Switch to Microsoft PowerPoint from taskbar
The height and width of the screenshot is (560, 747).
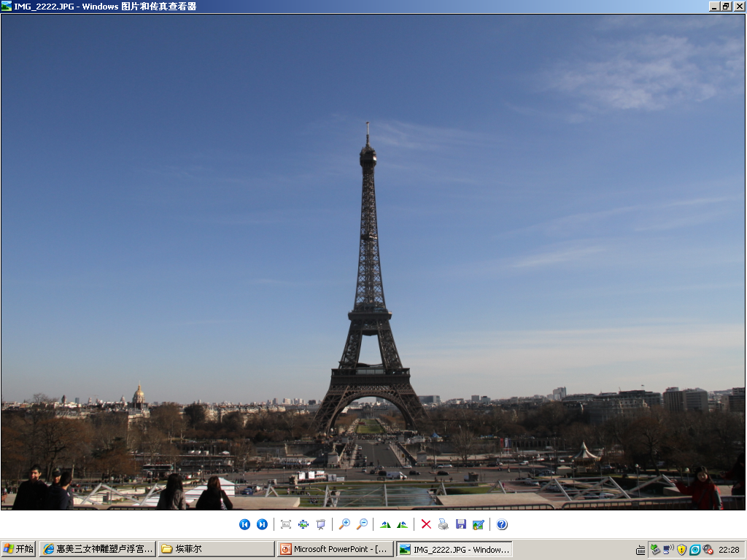tap(335, 549)
